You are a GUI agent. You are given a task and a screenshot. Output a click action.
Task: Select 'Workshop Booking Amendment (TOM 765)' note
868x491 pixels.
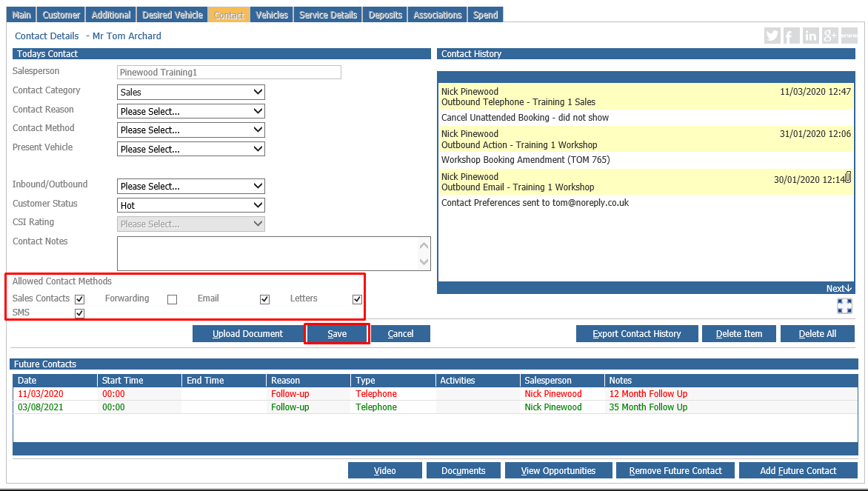pyautogui.click(x=525, y=159)
